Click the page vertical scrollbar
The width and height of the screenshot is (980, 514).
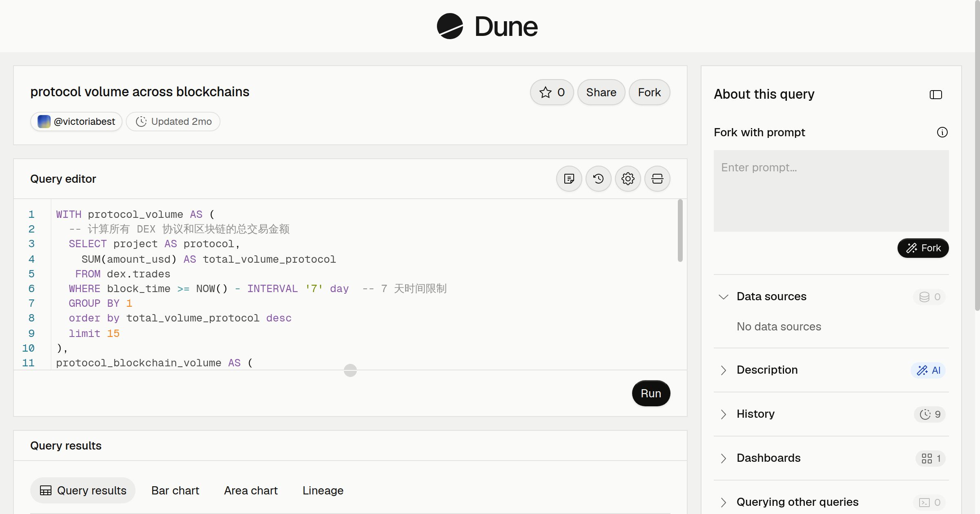click(x=977, y=155)
